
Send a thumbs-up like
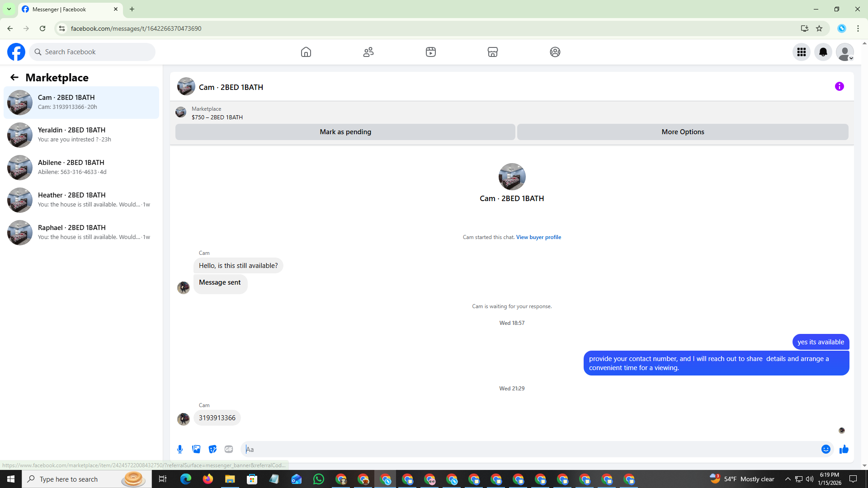tap(844, 449)
